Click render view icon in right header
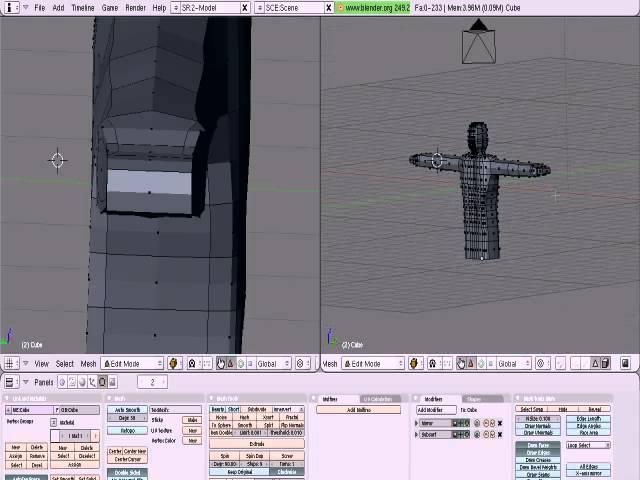 tap(625, 363)
